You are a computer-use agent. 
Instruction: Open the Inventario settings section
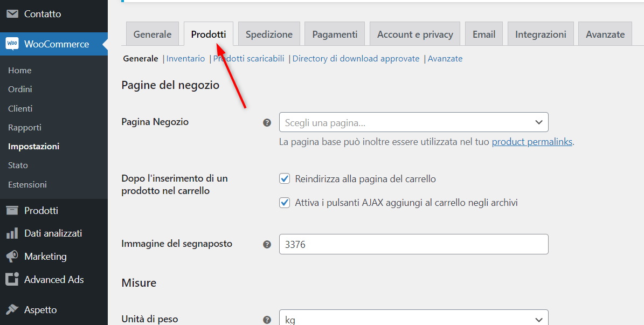185,58
